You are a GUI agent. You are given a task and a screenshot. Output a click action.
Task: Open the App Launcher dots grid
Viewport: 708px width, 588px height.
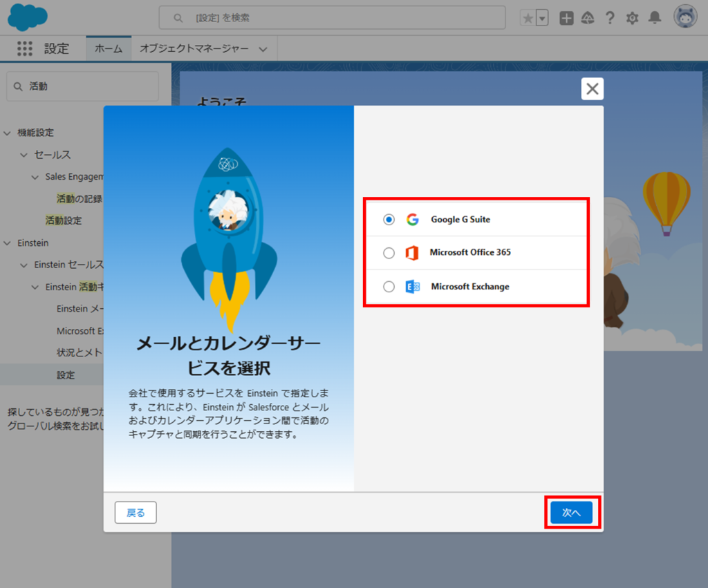point(24,48)
